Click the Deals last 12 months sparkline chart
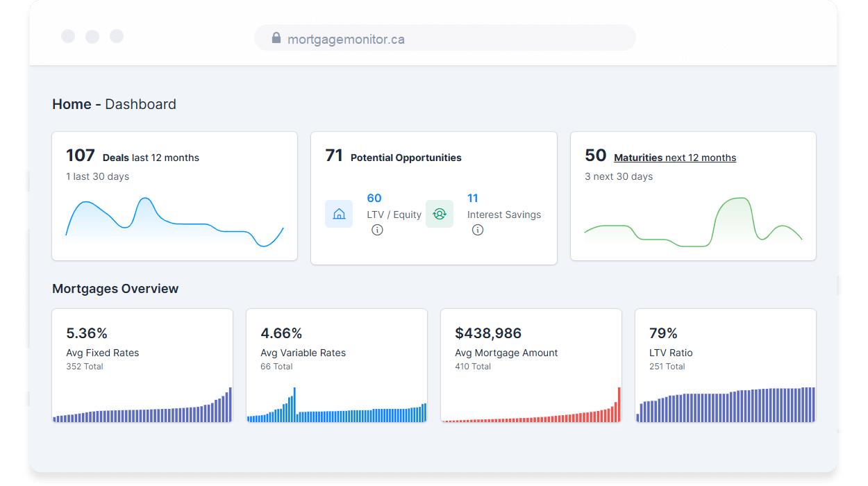868x486 pixels. point(174,222)
